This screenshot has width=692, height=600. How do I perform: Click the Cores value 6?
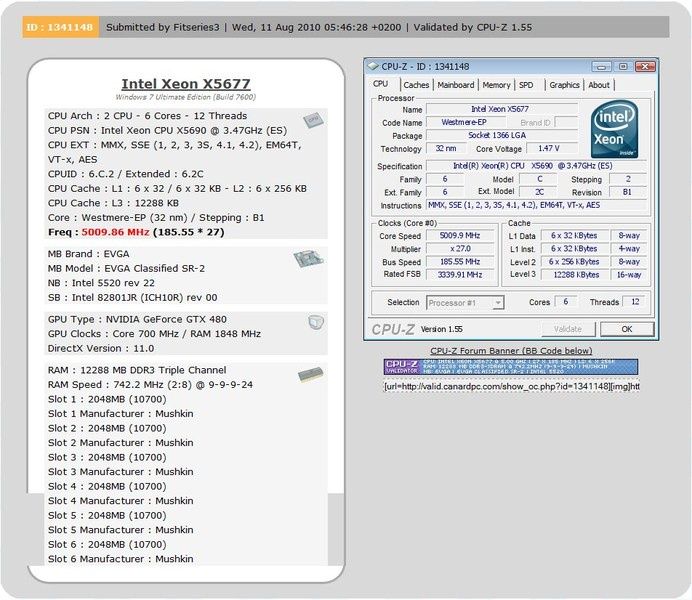coord(566,302)
